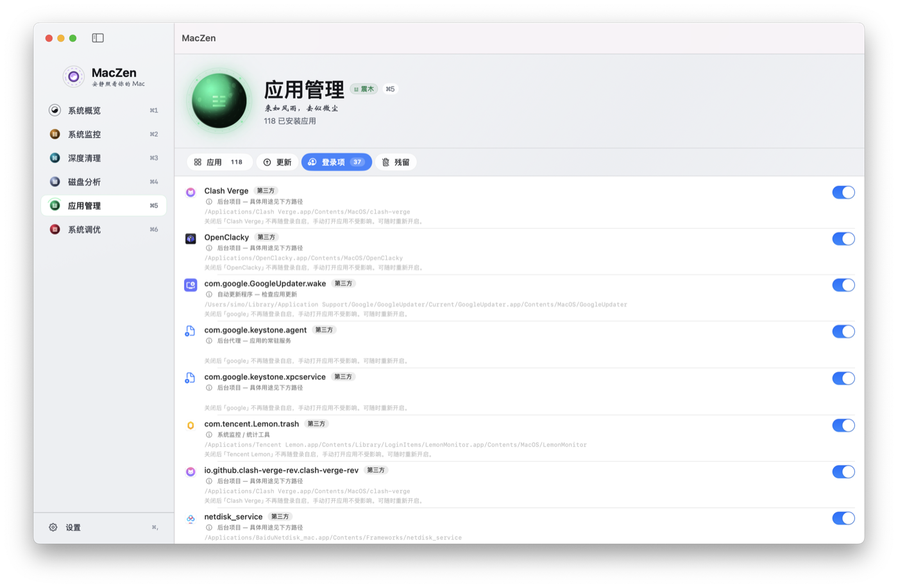Click the Clash Verge app icon

tap(191, 192)
